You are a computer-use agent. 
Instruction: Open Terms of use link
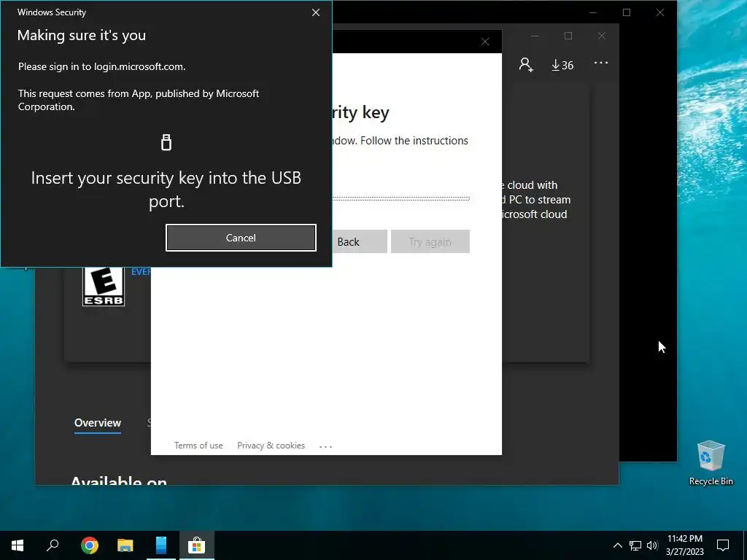coord(198,446)
